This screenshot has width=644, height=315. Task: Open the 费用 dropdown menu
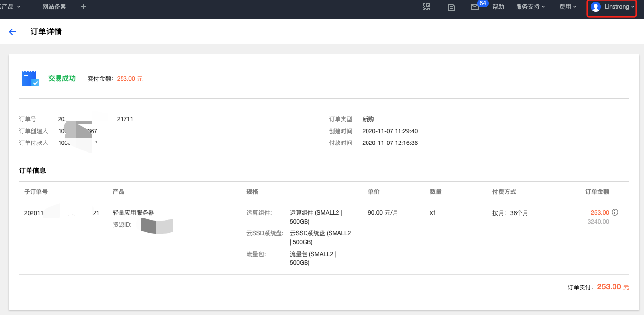point(567,7)
